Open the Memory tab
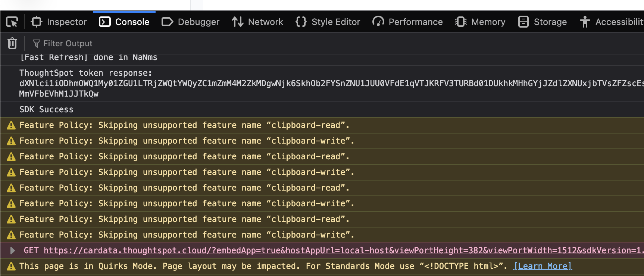 480,22
